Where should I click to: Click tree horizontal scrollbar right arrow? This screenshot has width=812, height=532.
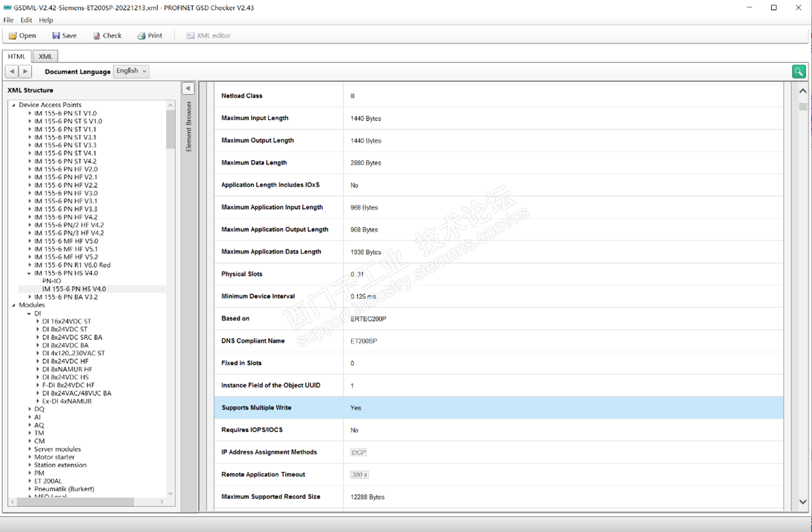[161, 502]
